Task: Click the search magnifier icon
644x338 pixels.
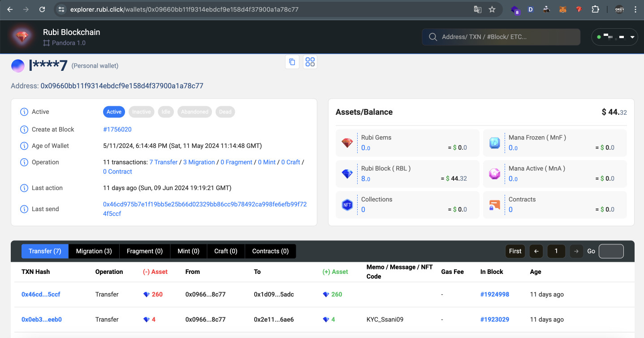Action: [433, 37]
